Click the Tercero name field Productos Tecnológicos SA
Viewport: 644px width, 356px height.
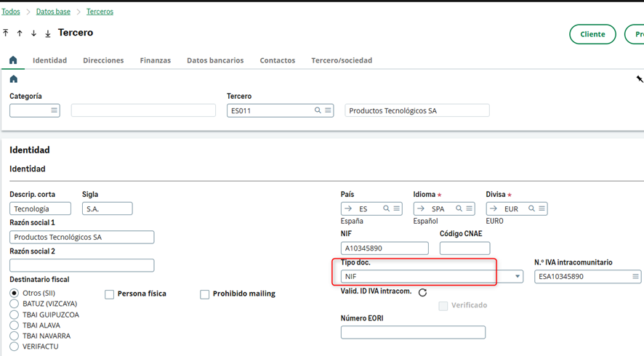coord(417,110)
